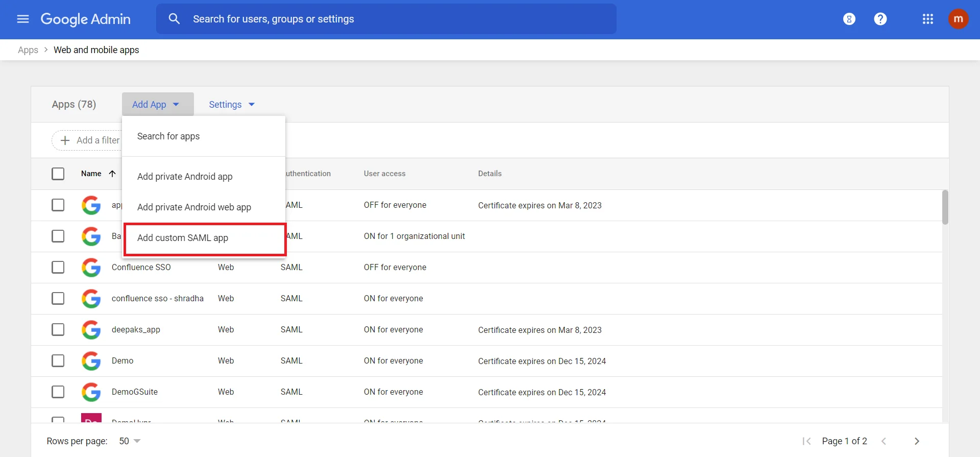
Task: Click the hourglass tasks icon
Action: click(849, 19)
